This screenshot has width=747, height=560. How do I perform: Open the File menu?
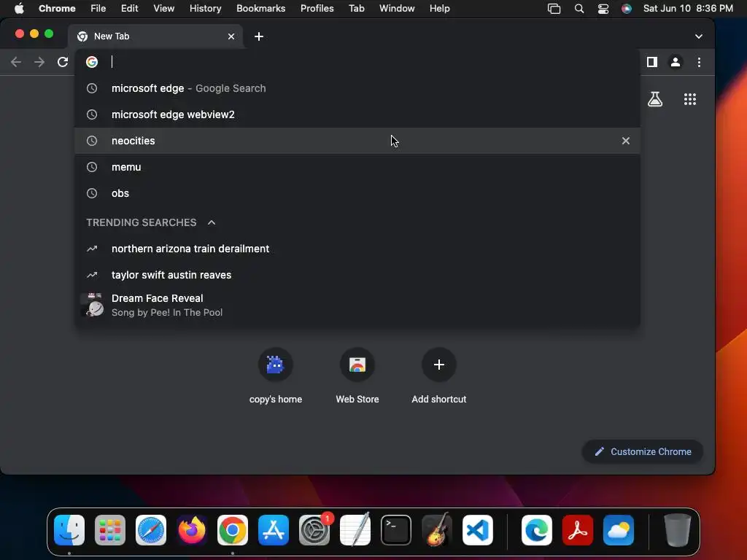point(98,8)
